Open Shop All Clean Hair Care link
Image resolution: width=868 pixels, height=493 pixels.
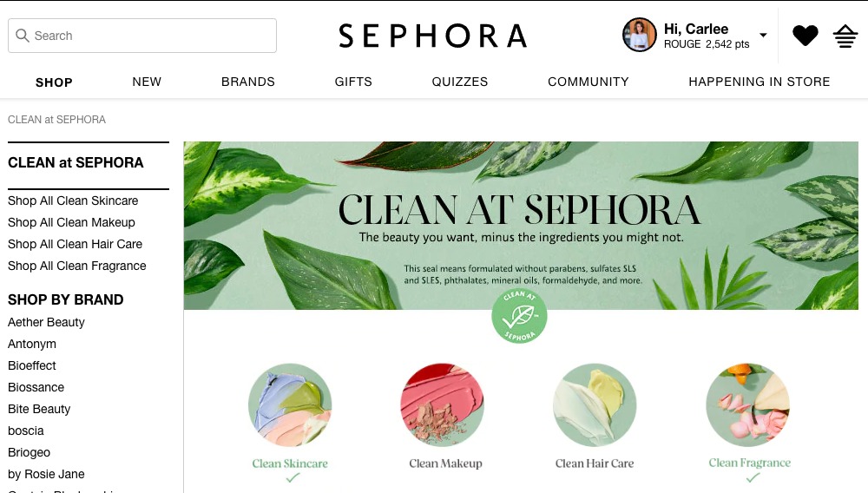point(75,244)
